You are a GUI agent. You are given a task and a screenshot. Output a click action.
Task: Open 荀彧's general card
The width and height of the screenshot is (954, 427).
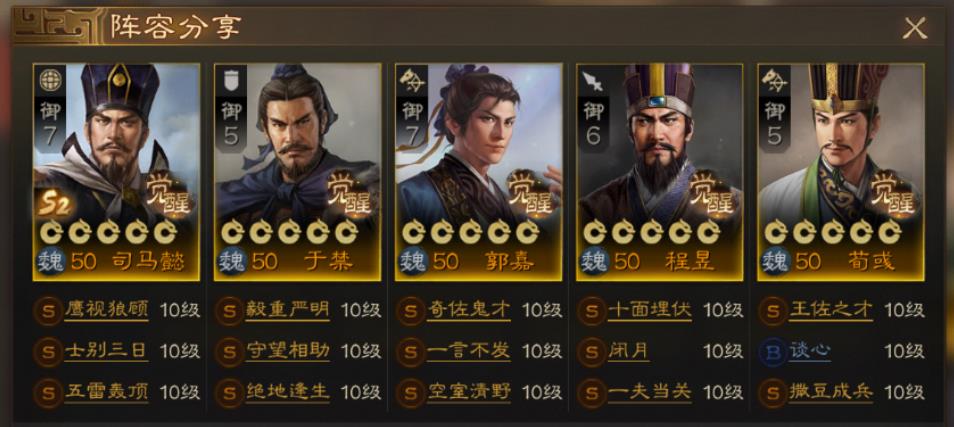(841, 172)
